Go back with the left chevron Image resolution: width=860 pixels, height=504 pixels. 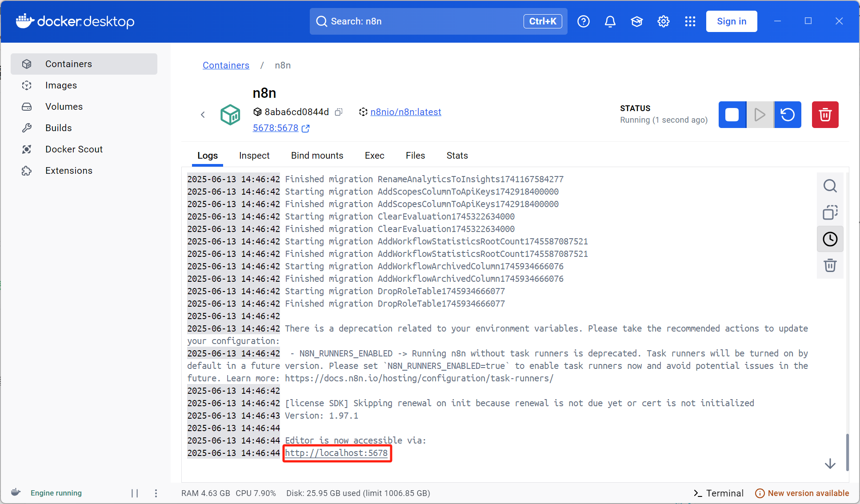[x=203, y=115]
